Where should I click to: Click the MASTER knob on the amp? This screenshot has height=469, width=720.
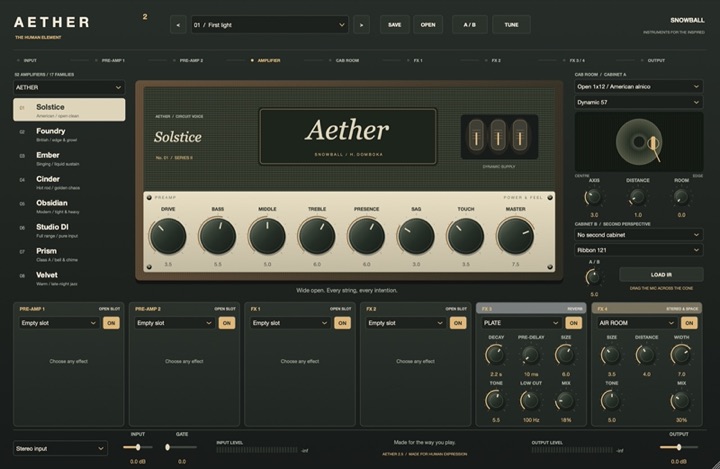click(x=515, y=236)
